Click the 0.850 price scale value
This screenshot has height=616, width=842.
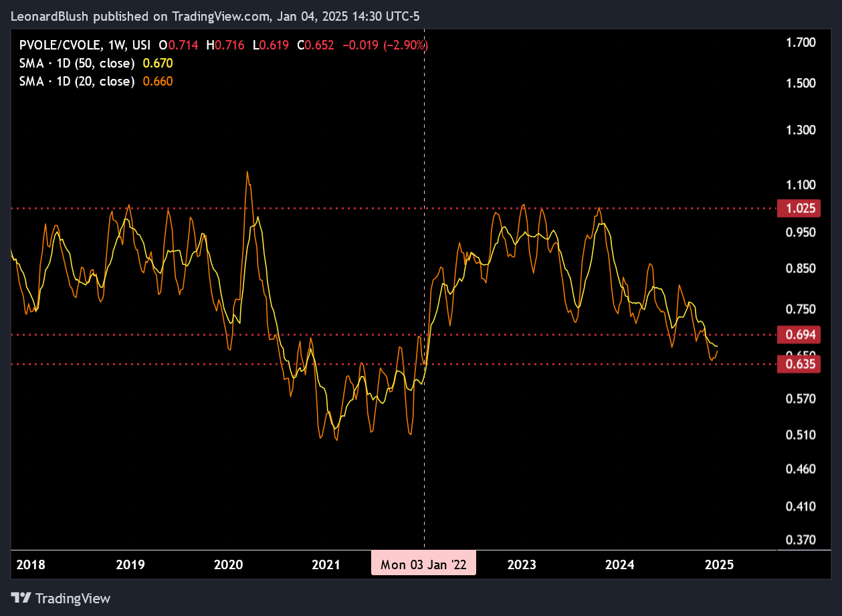tap(802, 268)
